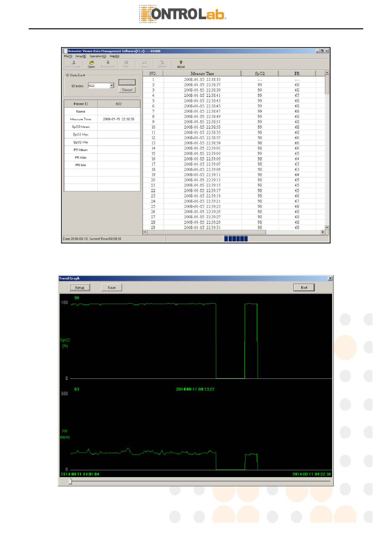Close the Trend Graph window
Image resolution: width=392 pixels, height=559 pixels.
pos(330,278)
